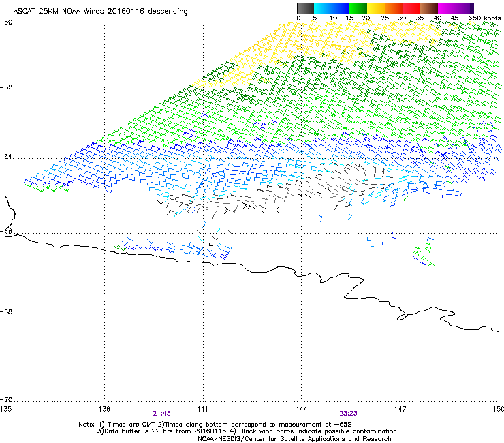Click the latitude label -68

tap(6, 311)
